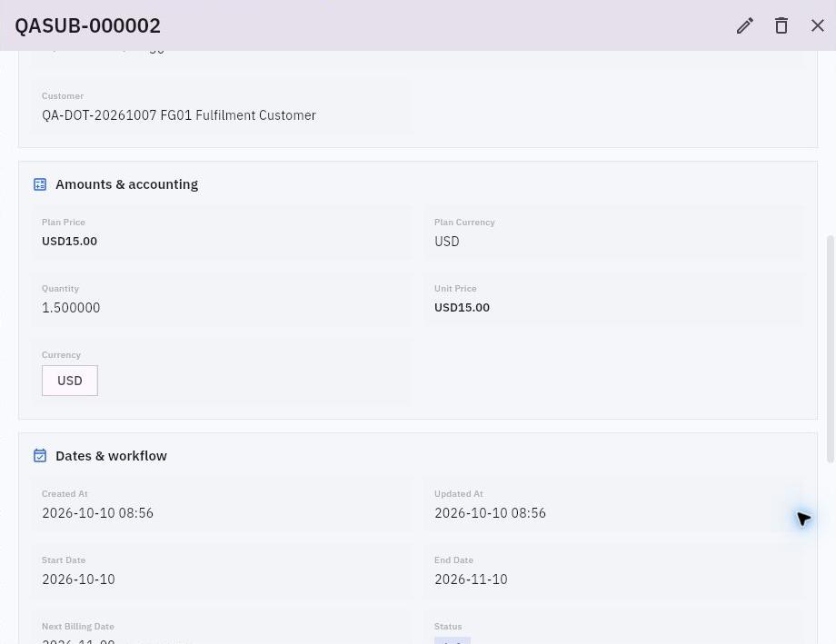Click the Plan Price label
This screenshot has width=836, height=644.
pyautogui.click(x=64, y=223)
